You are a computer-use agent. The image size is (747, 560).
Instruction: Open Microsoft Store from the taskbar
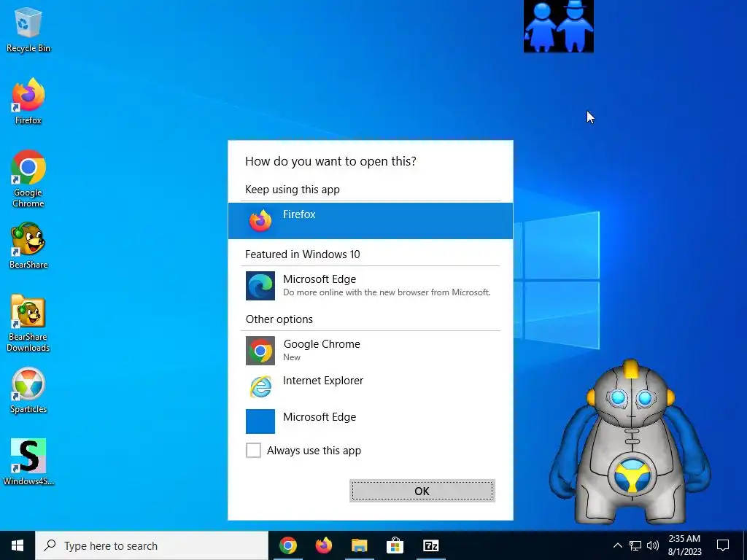pos(395,545)
